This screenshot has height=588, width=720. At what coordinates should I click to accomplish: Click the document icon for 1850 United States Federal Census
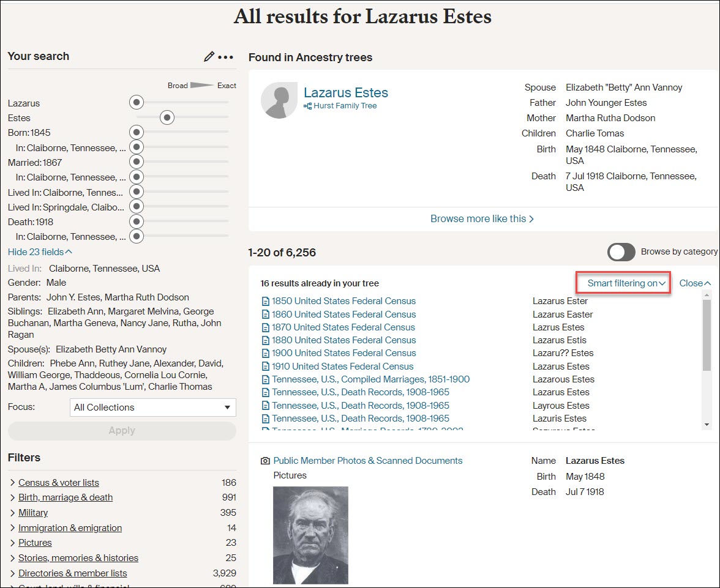click(265, 302)
